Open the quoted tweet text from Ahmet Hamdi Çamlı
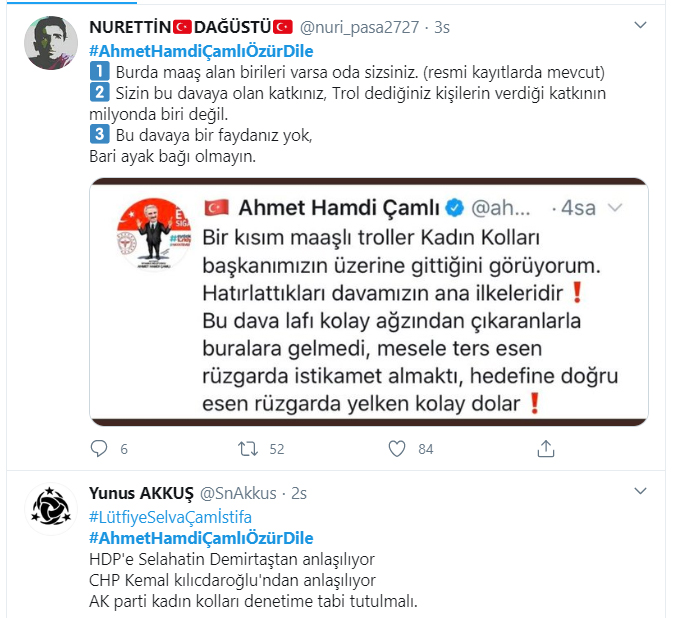This screenshot has width=675, height=618. (410, 321)
